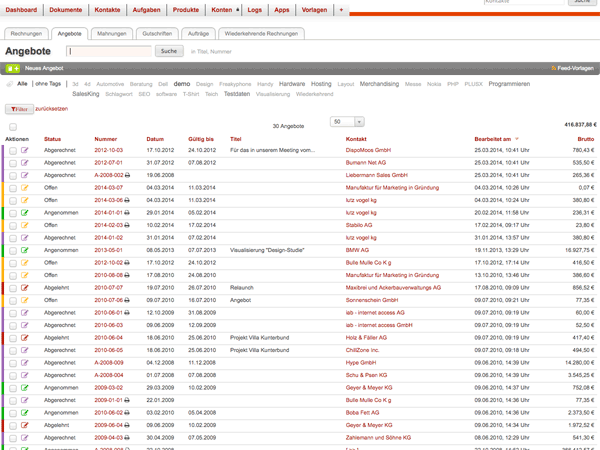
Task: Sort by the Brutto column header
Action: (586, 139)
